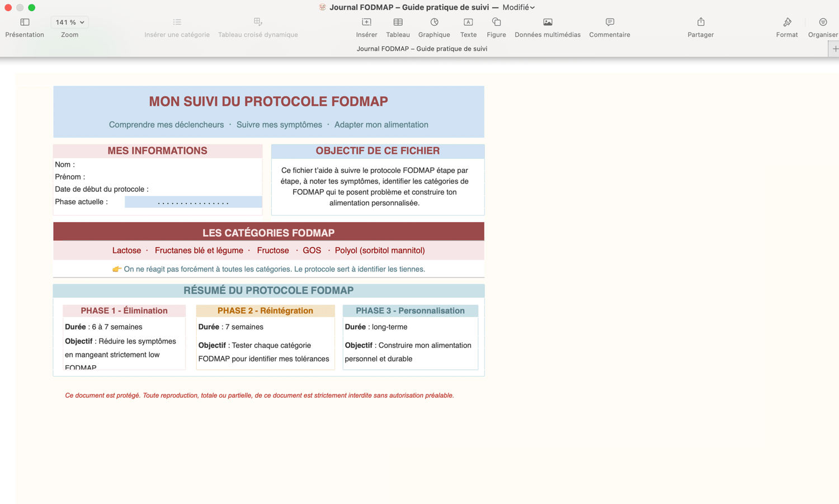
Task: Click the Insérer une catégorie toolbar icon
Action: pyautogui.click(x=177, y=22)
